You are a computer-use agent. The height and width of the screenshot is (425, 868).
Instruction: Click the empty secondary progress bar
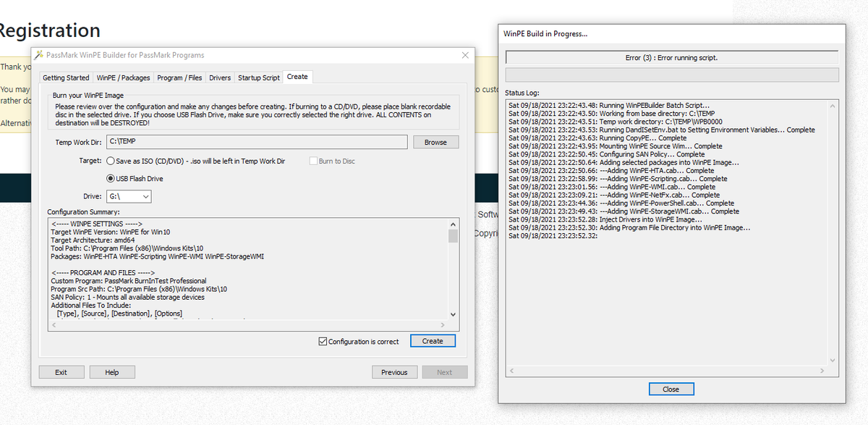671,75
